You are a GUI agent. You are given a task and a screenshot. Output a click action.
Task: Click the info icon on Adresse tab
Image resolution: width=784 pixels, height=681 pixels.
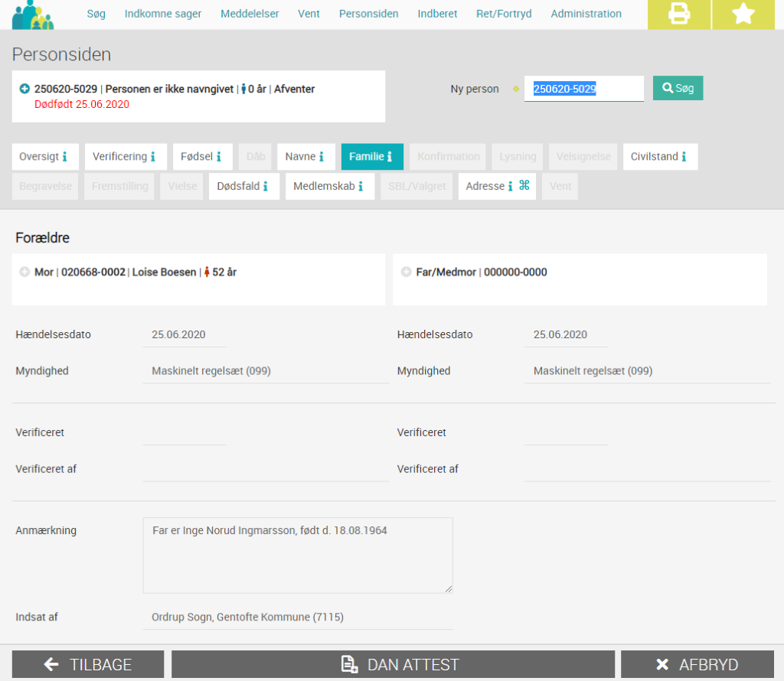[510, 187]
